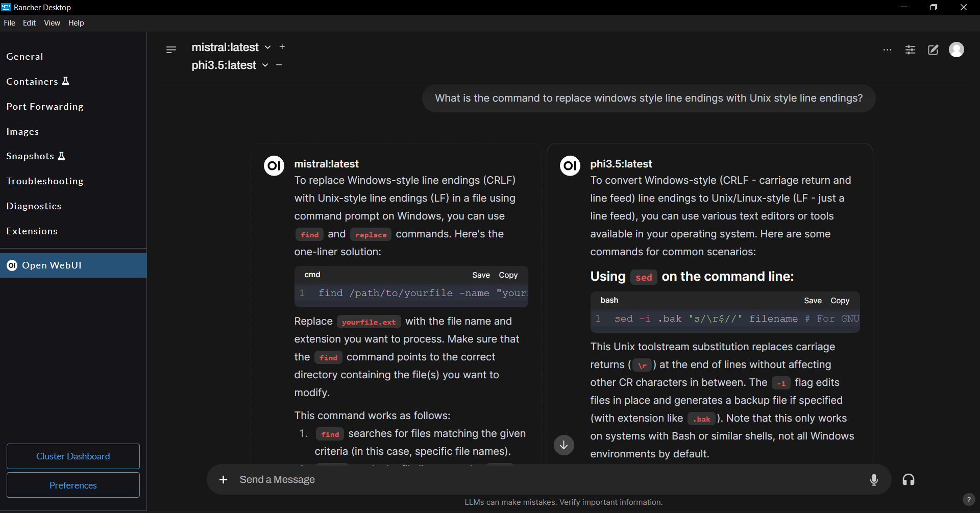
Task: Open the Port Forwarding section
Action: [x=73, y=107]
